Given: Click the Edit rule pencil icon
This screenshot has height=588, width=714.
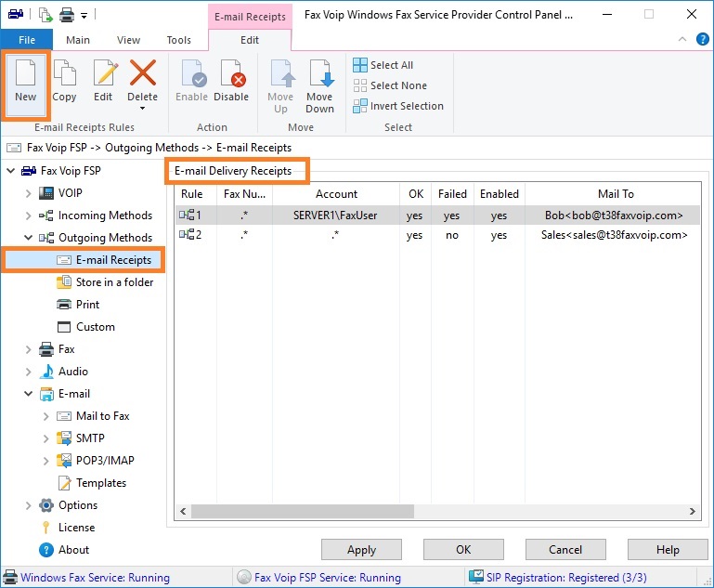Looking at the screenshot, I should coord(105,72).
